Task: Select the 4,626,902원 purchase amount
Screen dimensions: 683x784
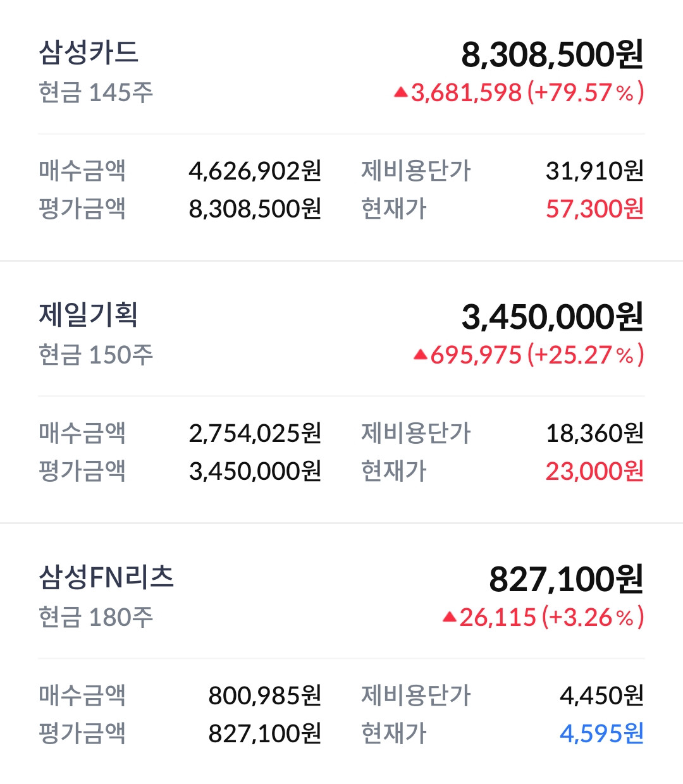Action: click(x=255, y=171)
